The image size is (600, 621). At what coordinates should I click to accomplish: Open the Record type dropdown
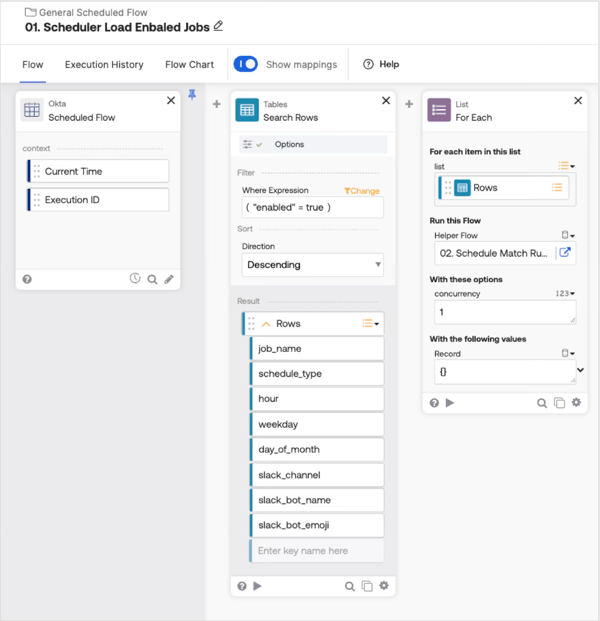tap(568, 353)
